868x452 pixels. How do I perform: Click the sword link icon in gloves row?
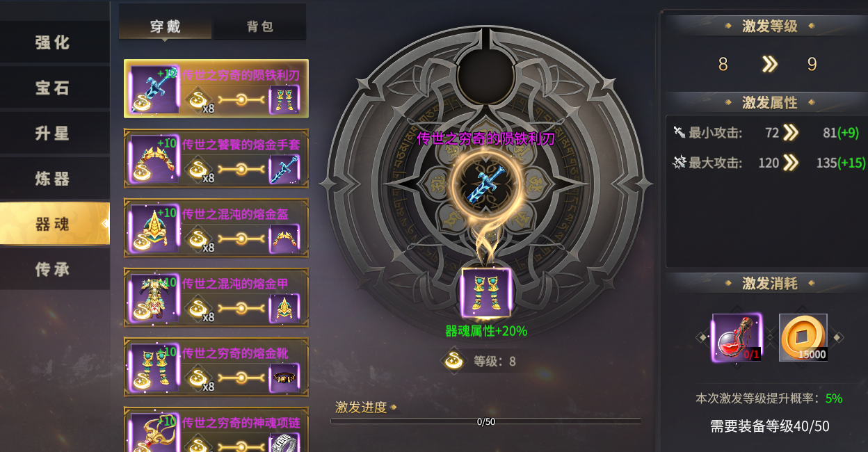[284, 170]
